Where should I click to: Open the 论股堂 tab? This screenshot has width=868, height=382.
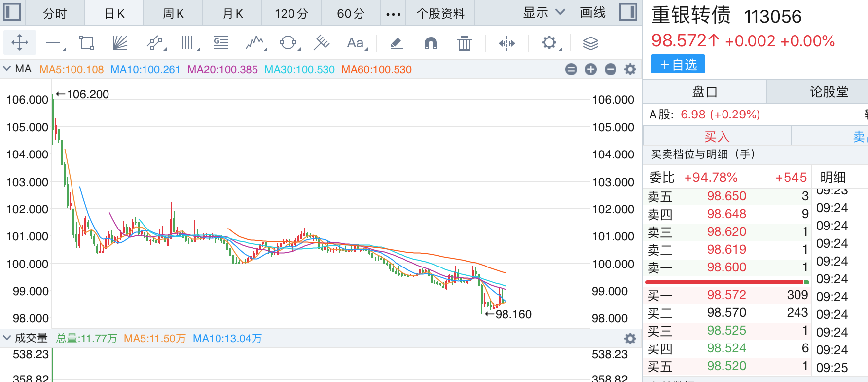coord(829,92)
